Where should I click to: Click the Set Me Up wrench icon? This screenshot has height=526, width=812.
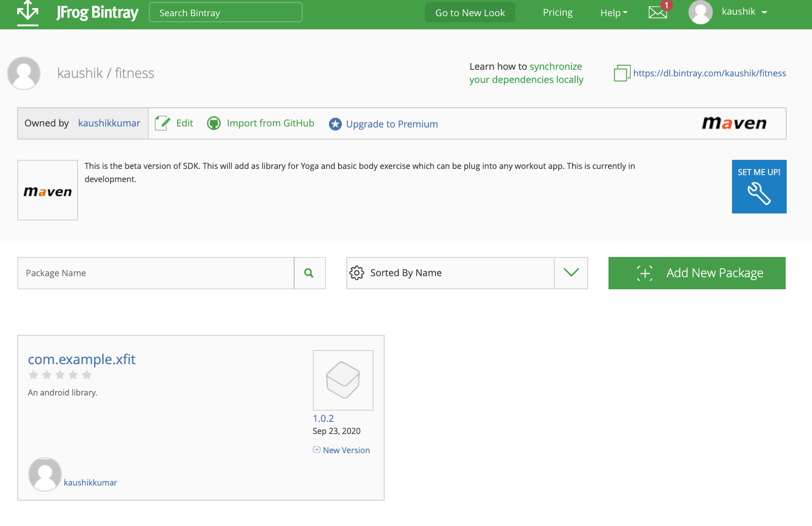758,193
